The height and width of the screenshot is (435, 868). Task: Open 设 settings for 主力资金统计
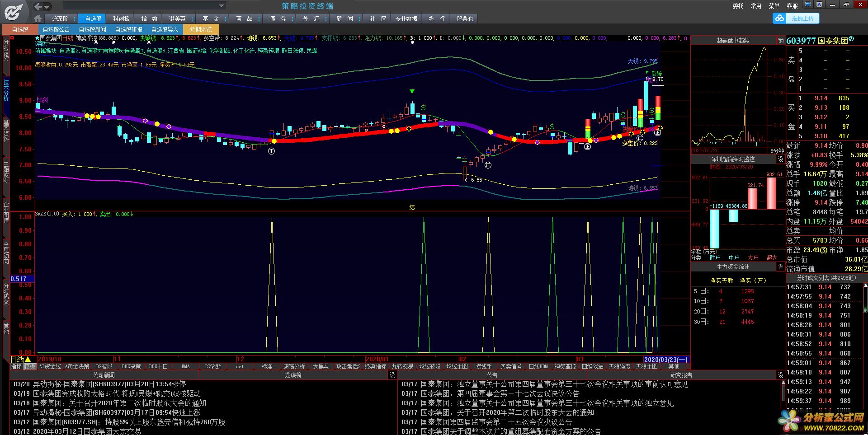coord(781,267)
